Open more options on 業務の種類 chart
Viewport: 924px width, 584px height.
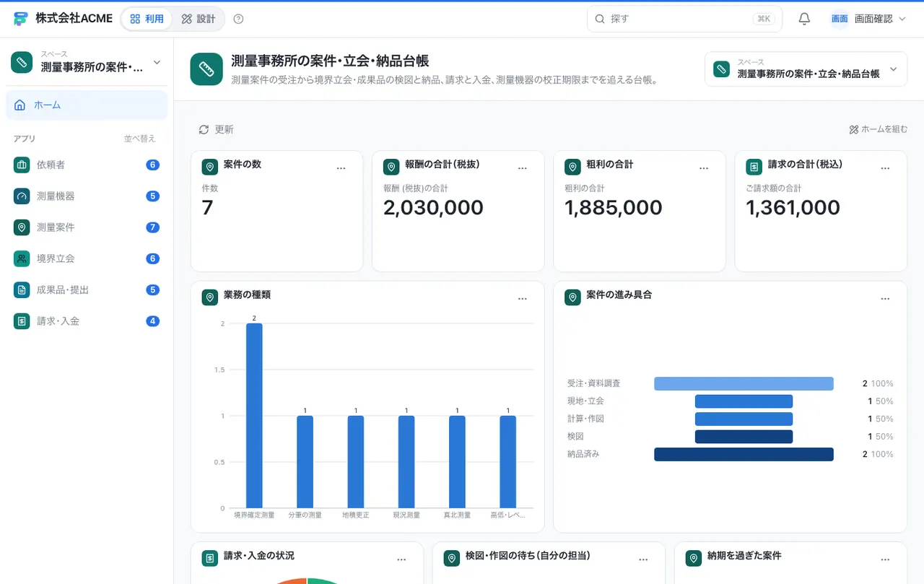[523, 299]
